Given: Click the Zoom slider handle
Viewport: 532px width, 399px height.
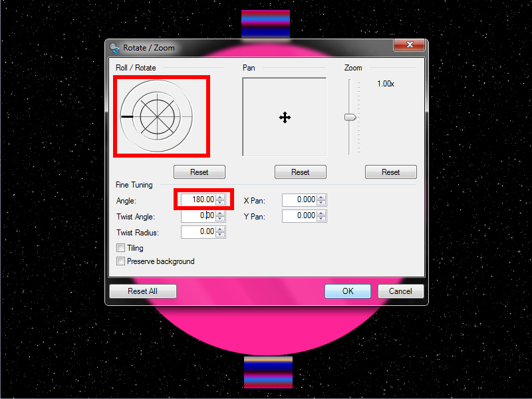Looking at the screenshot, I should (350, 117).
